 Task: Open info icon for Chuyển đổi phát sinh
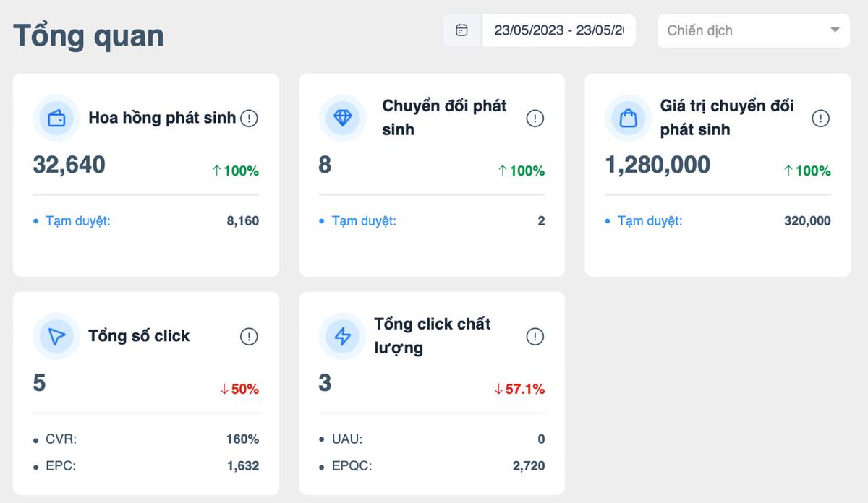[x=535, y=118]
